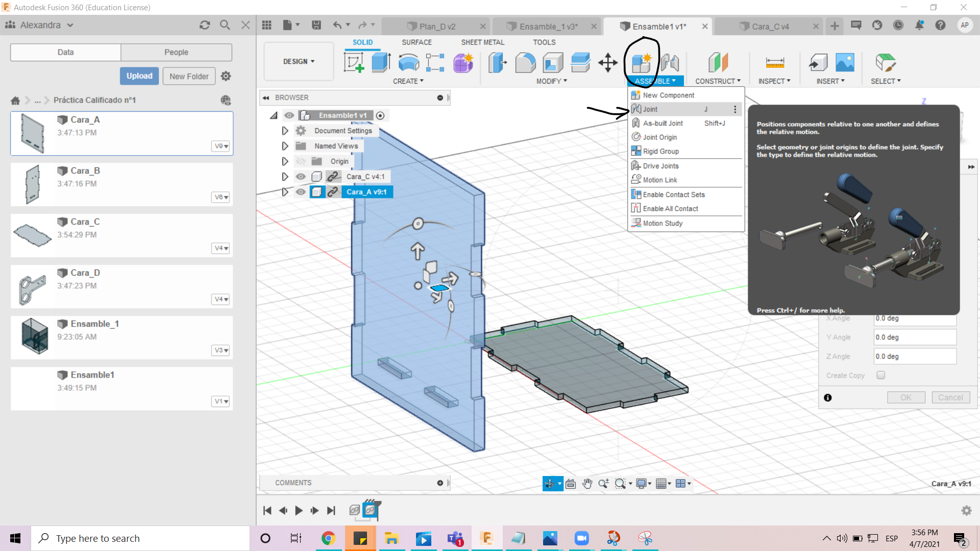Click the Select tool icon

pyautogui.click(x=886, y=63)
